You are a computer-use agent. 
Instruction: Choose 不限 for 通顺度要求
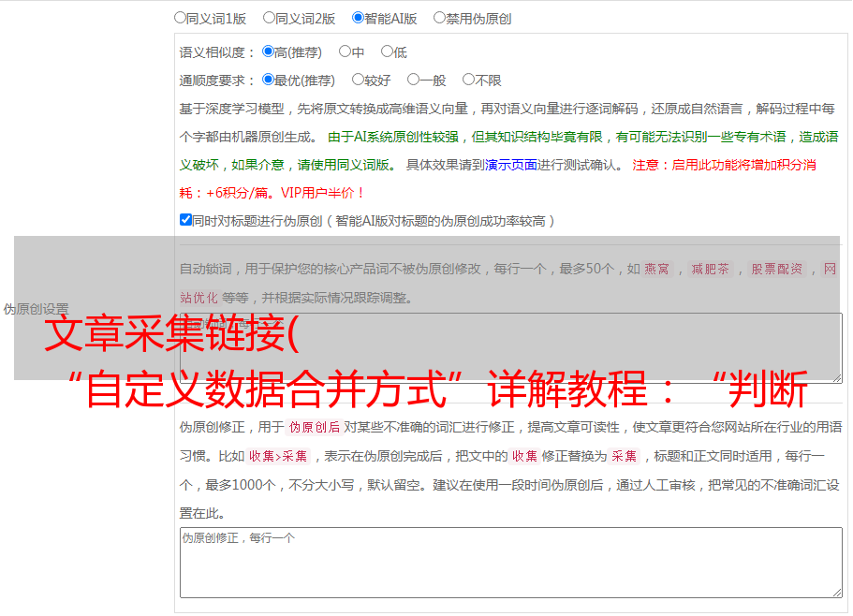coord(468,81)
